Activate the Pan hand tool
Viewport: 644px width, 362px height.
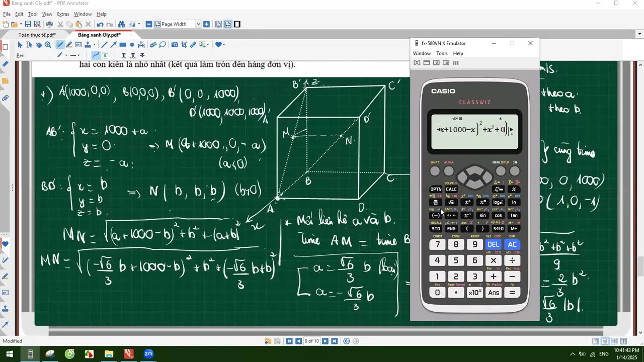click(x=39, y=44)
